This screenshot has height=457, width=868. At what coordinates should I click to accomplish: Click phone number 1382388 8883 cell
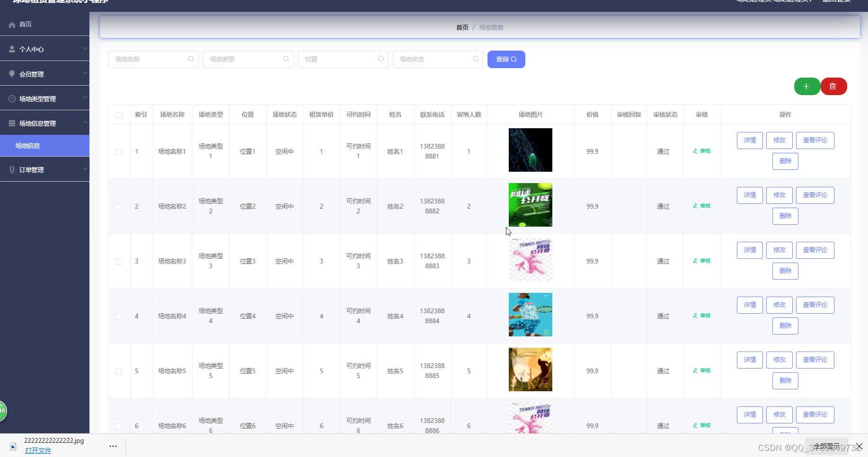(432, 261)
